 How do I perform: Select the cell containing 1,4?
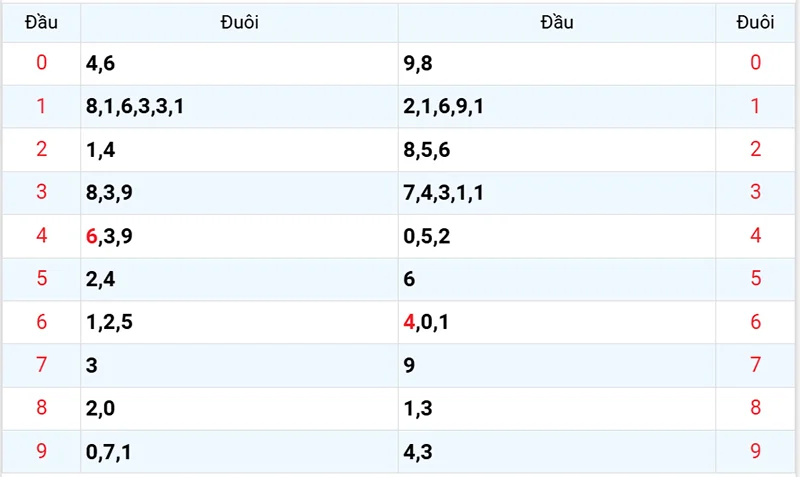pyautogui.click(x=101, y=150)
